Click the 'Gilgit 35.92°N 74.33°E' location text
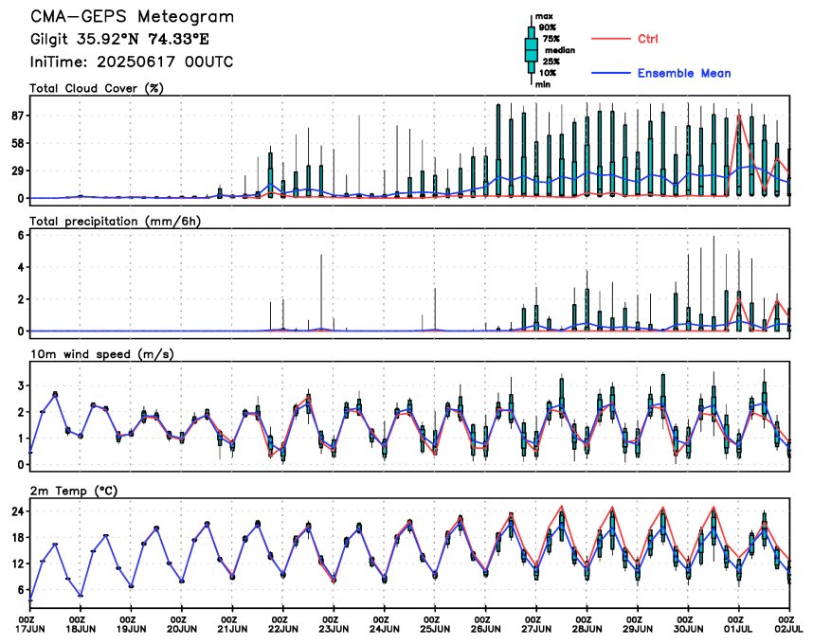This screenshot has height=644, width=813. click(119, 39)
